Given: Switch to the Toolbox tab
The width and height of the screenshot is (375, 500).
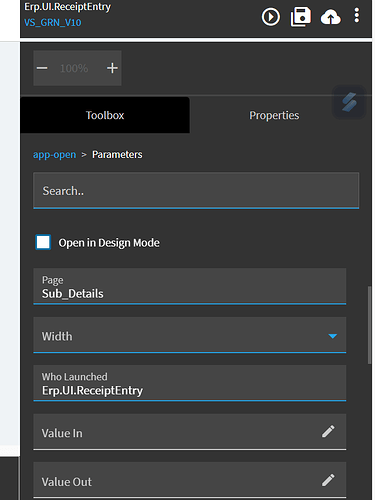Looking at the screenshot, I should pyautogui.click(x=105, y=115).
